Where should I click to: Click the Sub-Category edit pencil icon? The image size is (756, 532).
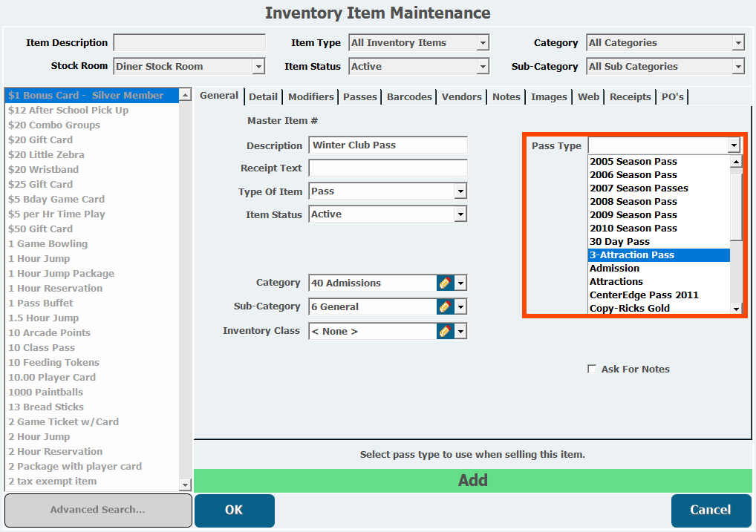tap(445, 306)
